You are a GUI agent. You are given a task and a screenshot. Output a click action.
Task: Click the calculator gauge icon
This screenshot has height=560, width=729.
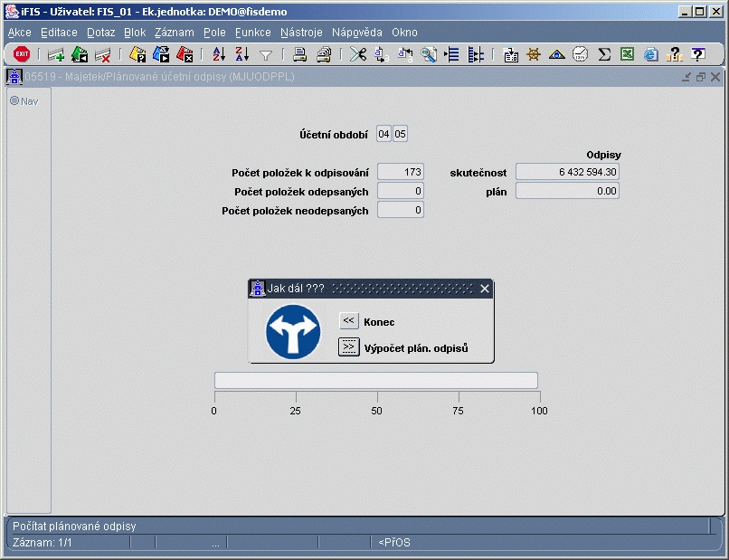581,55
